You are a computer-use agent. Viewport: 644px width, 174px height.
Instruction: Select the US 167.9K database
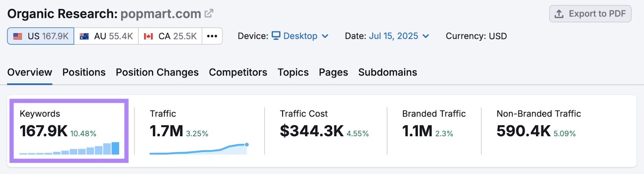[x=41, y=36]
